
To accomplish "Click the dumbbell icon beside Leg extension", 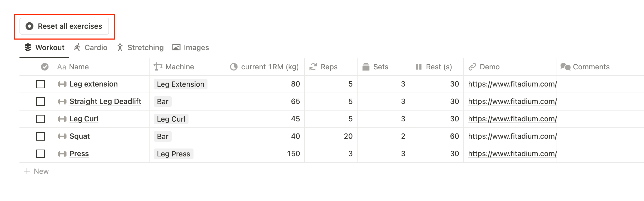I will (x=62, y=84).
